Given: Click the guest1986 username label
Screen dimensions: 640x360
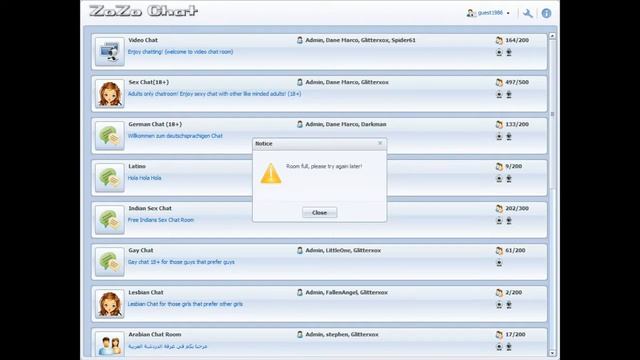Looking at the screenshot, I should [x=490, y=13].
